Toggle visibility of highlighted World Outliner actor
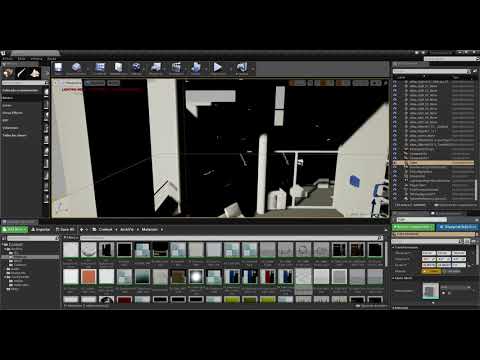Viewport: 480px width, 360px height. point(395,163)
